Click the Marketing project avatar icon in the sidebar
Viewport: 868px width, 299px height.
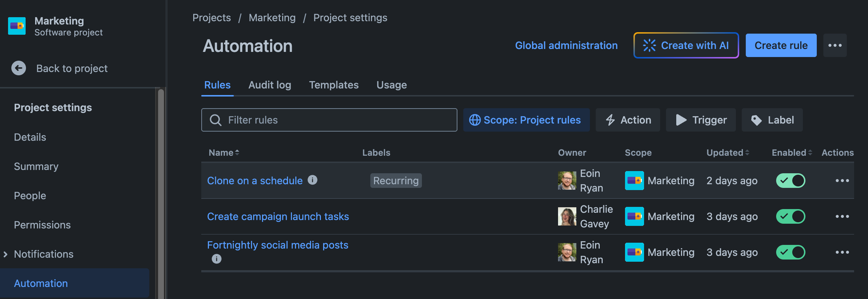click(x=17, y=26)
